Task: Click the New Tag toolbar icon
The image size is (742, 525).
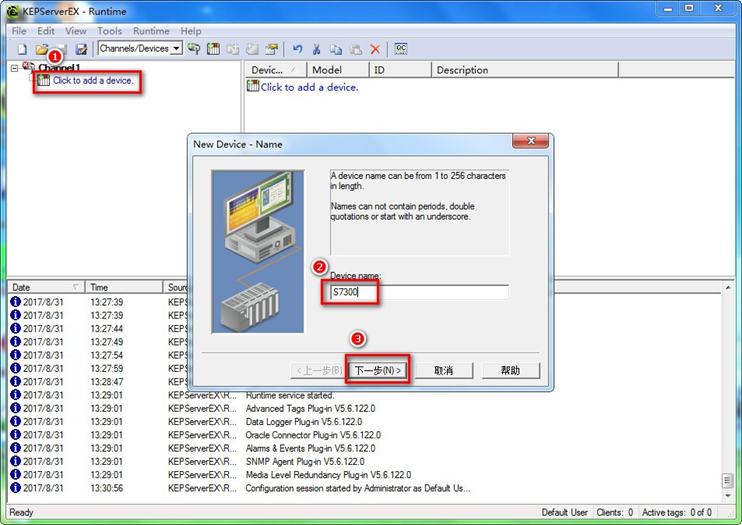Action: 252,49
